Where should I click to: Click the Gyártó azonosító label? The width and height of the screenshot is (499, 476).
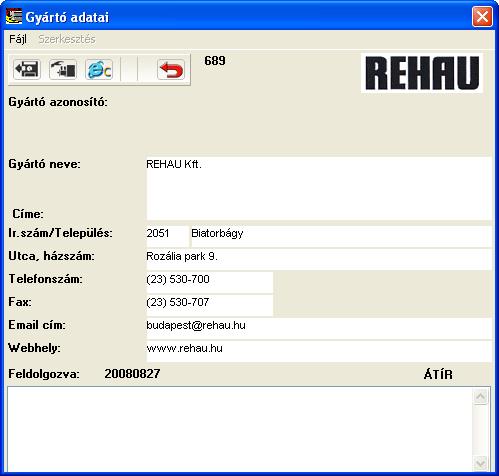(x=58, y=102)
